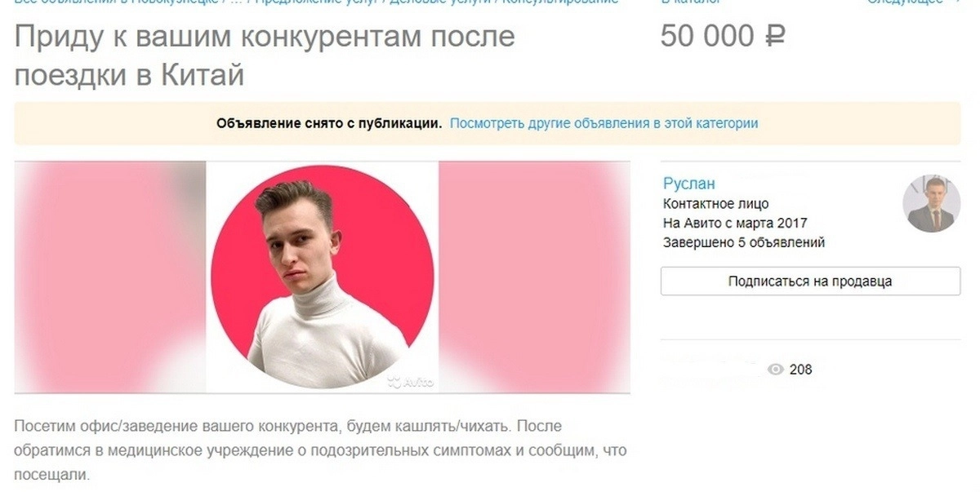Click the ruble sign beside the price
Viewport: 980px width, 492px height.
click(774, 37)
